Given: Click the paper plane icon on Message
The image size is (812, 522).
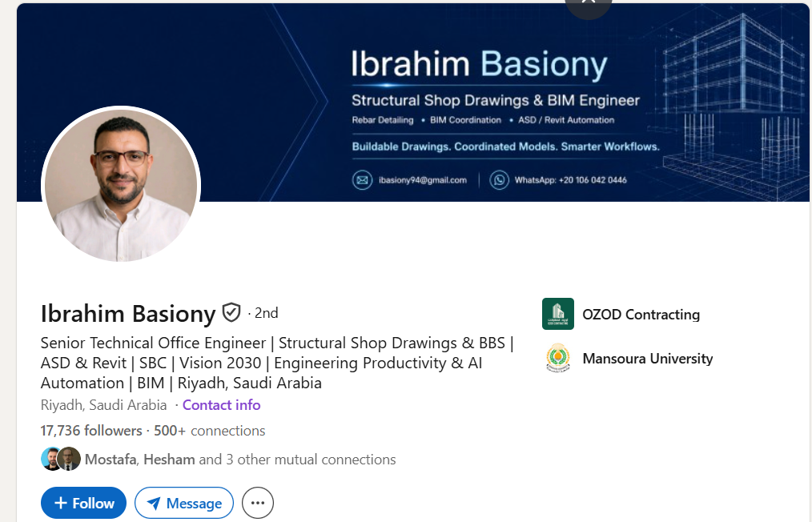Looking at the screenshot, I should pyautogui.click(x=154, y=504).
